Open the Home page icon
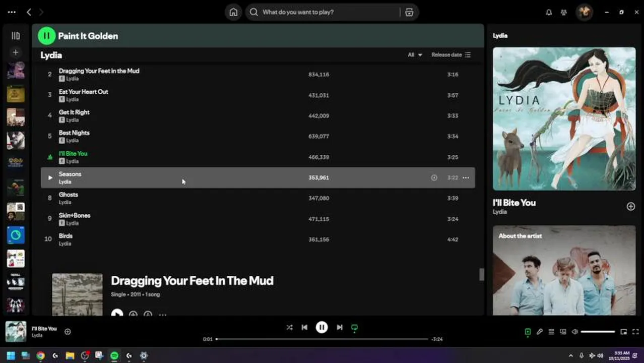 click(233, 12)
